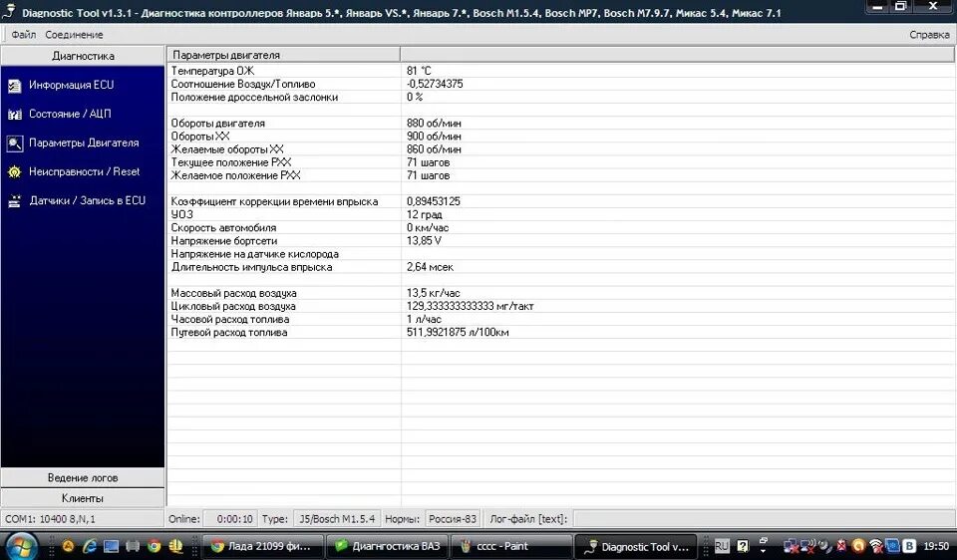Screen dimensions: 957x560
Task: Open Датчики / Запись в ECU section
Action: 77,200
